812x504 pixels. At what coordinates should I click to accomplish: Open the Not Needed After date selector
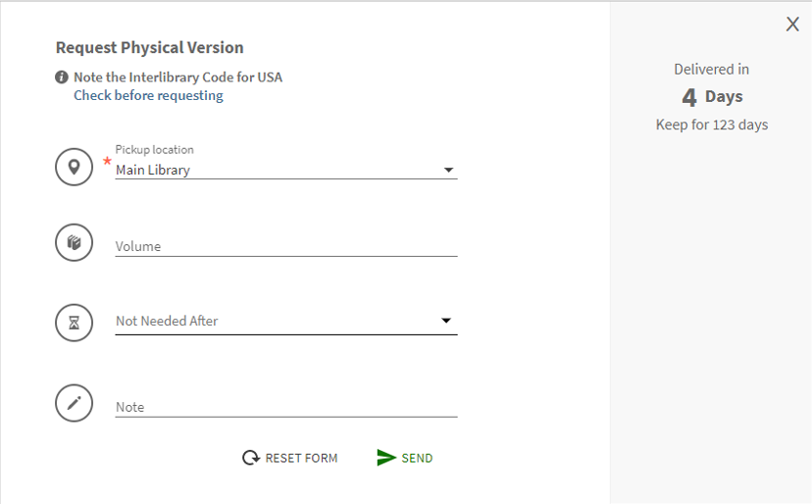tap(275, 321)
